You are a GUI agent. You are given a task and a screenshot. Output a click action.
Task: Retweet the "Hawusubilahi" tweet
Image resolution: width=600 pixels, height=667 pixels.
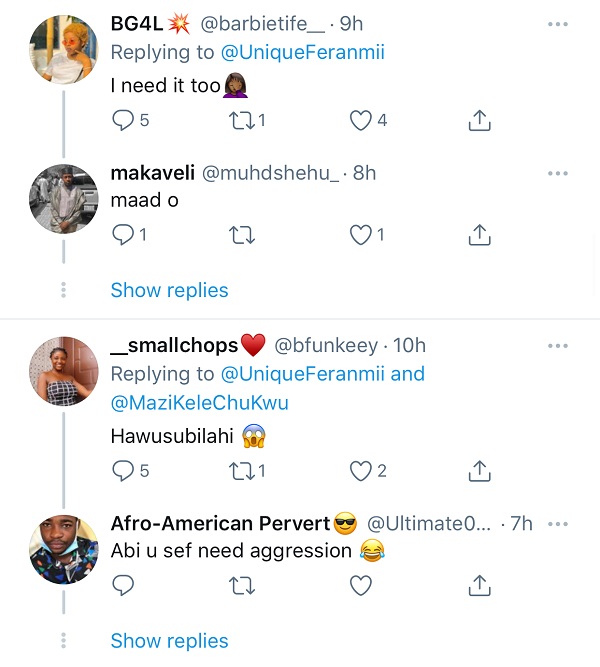click(242, 470)
